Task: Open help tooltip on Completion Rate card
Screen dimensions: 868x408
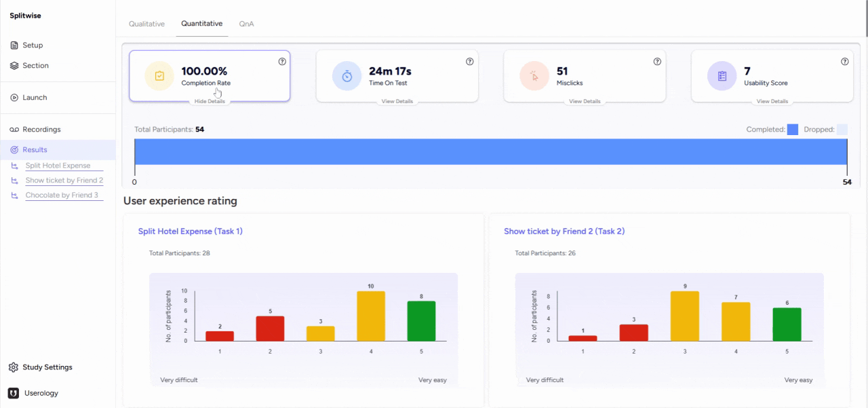Action: [x=282, y=62]
